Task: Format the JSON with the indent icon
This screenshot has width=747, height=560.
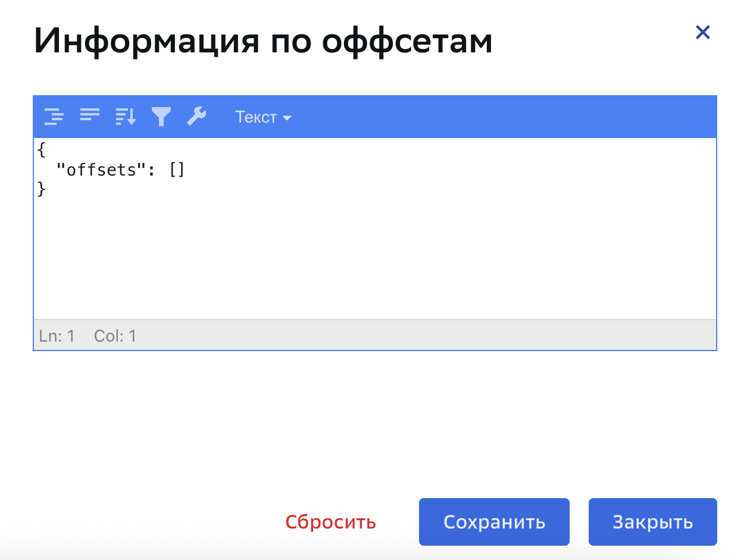Action: pyautogui.click(x=54, y=117)
